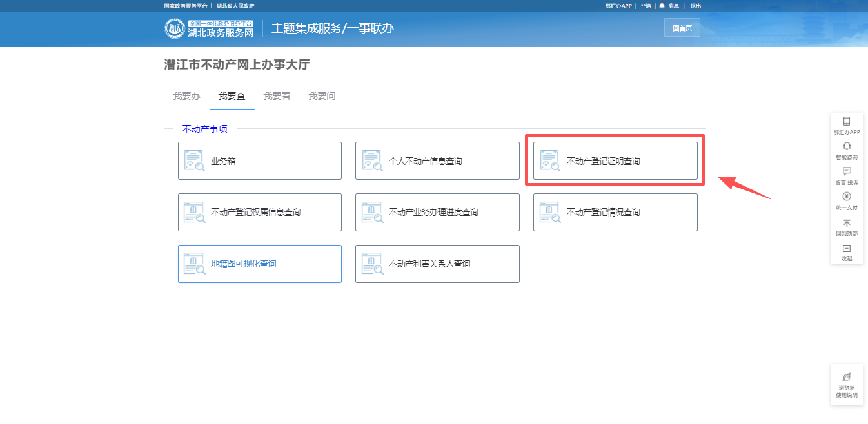Viewport: 868px width, 424px height.
Task: Collapse sidebar with 收起 icon
Action: pyautogui.click(x=846, y=249)
